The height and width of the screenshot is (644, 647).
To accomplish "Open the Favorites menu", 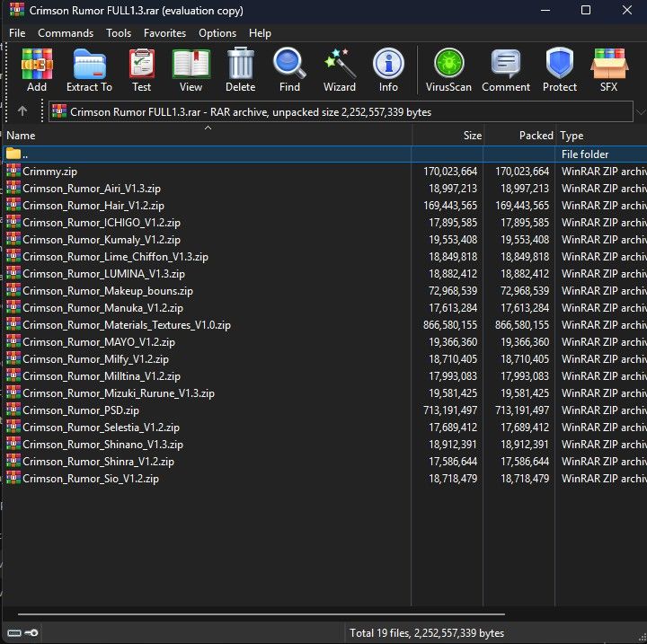I will point(164,33).
